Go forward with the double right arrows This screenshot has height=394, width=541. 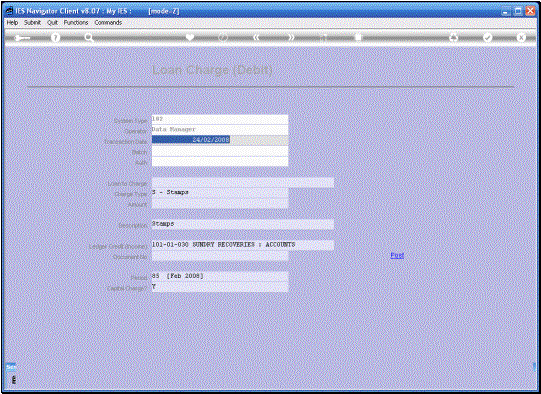coord(291,38)
